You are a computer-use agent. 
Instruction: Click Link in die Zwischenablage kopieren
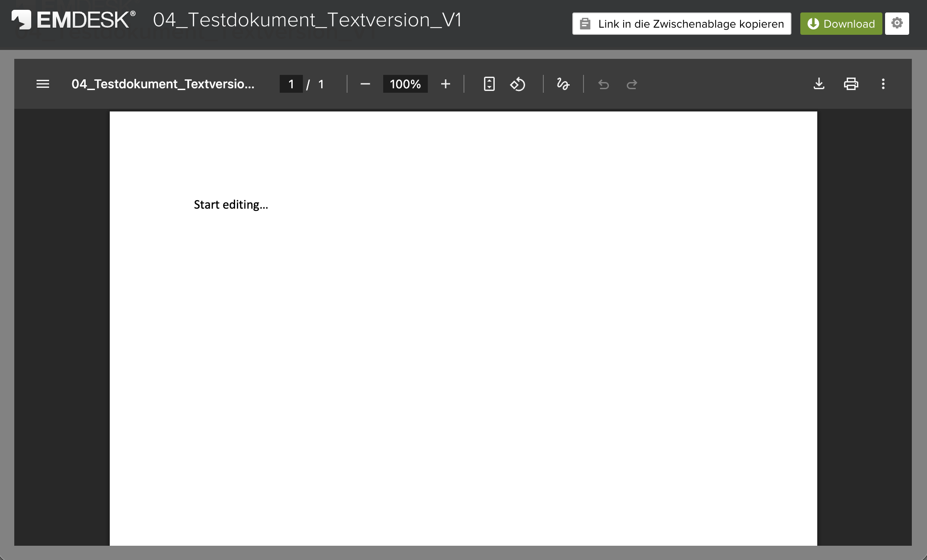coord(682,24)
